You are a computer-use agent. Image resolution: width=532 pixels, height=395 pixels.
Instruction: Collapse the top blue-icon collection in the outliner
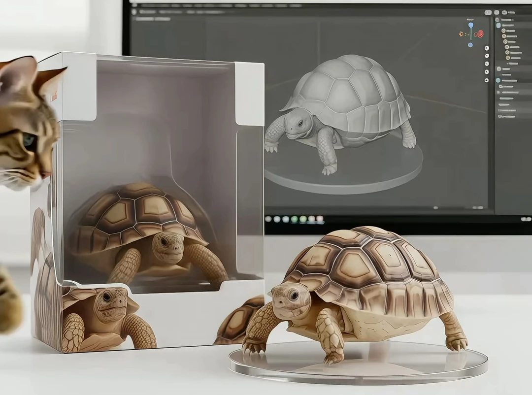click(499, 25)
